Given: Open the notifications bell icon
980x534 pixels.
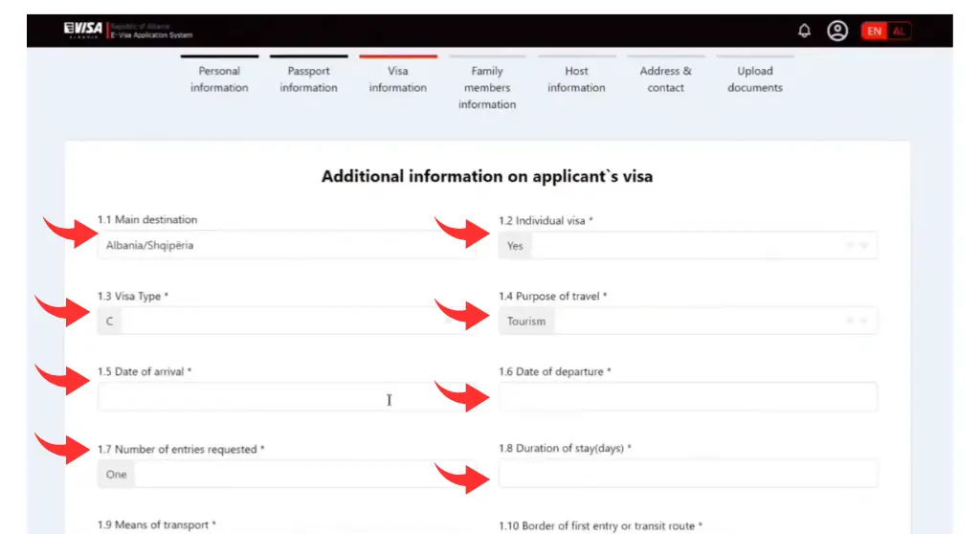Looking at the screenshot, I should (x=804, y=31).
